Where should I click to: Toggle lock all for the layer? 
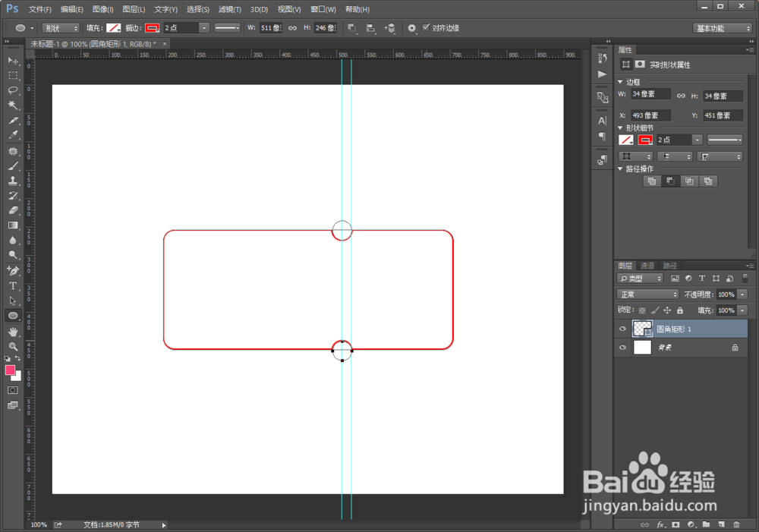pyautogui.click(x=679, y=310)
